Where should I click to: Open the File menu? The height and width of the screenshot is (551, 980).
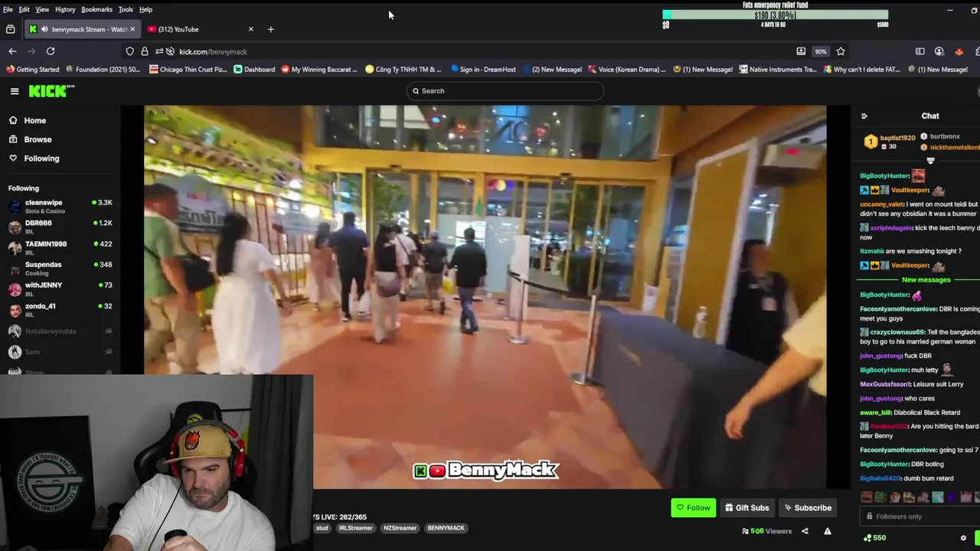[x=8, y=9]
